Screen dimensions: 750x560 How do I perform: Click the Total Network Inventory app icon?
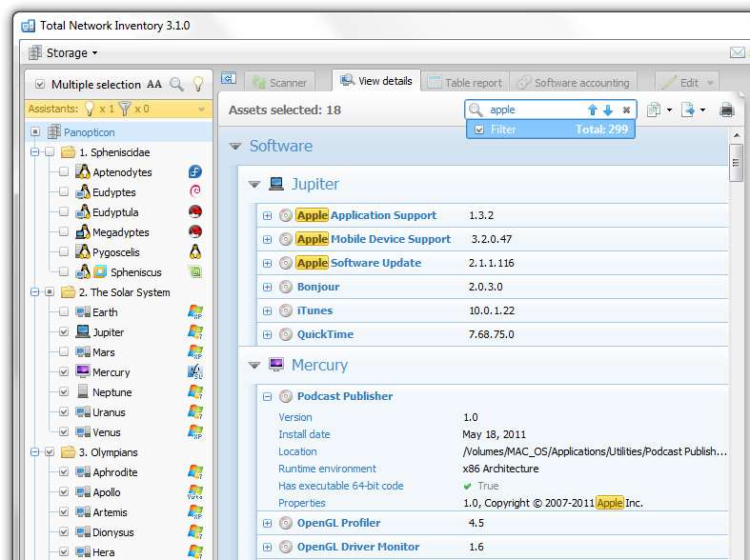(29, 26)
